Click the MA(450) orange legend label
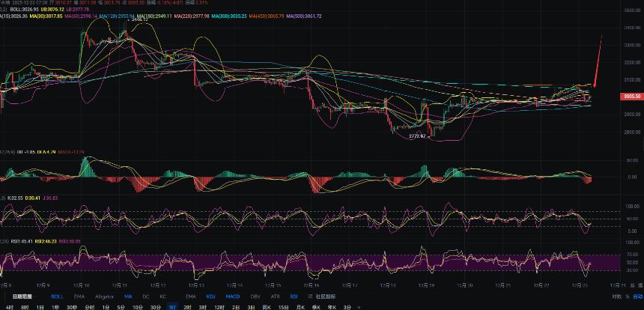 [x=267, y=16]
